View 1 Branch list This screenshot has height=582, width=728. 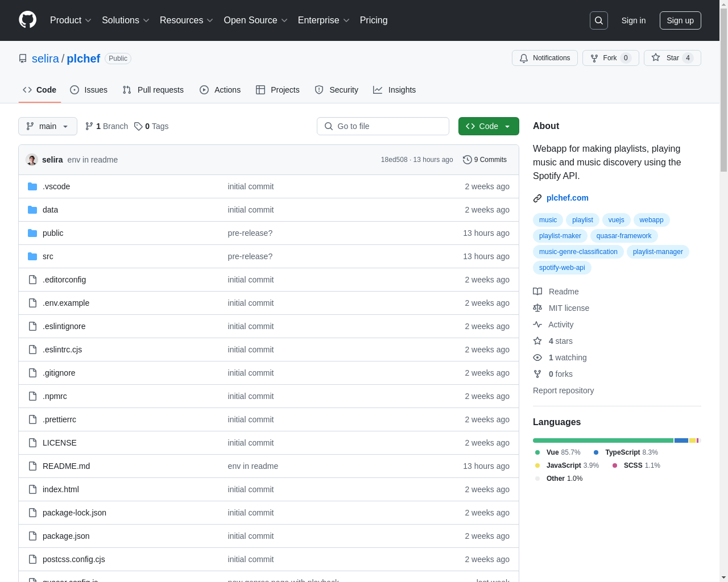click(106, 126)
